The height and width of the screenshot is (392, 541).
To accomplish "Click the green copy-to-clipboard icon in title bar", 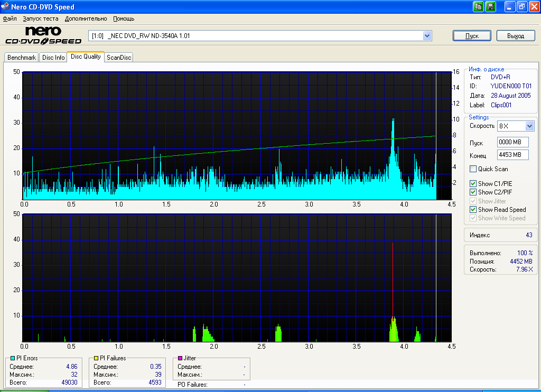I will point(478,7).
